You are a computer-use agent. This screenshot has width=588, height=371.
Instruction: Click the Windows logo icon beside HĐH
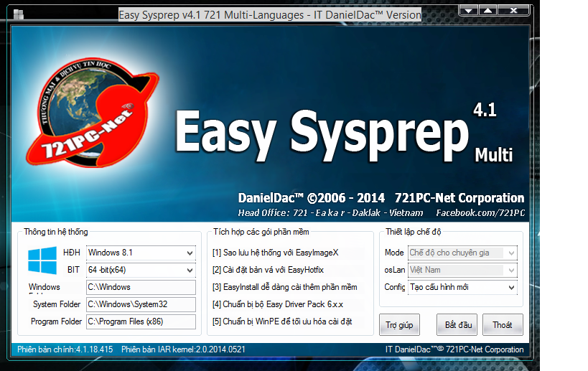click(42, 260)
